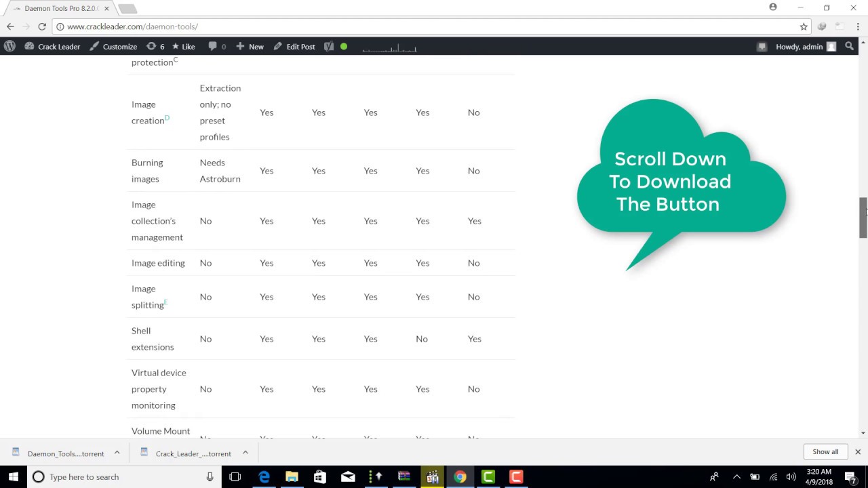Click Edit Post in admin bar

pos(294,47)
